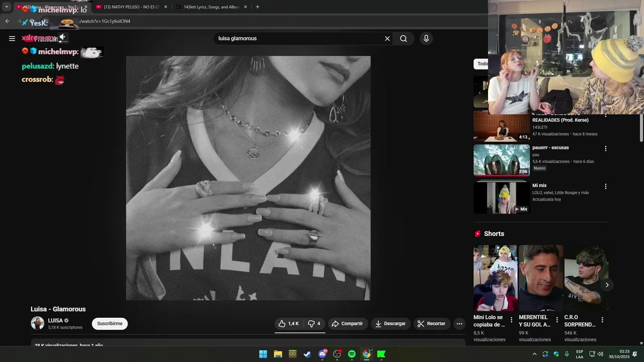Like the video with 1,4 K likes
Screen dimensions: 644x362
click(x=289, y=324)
